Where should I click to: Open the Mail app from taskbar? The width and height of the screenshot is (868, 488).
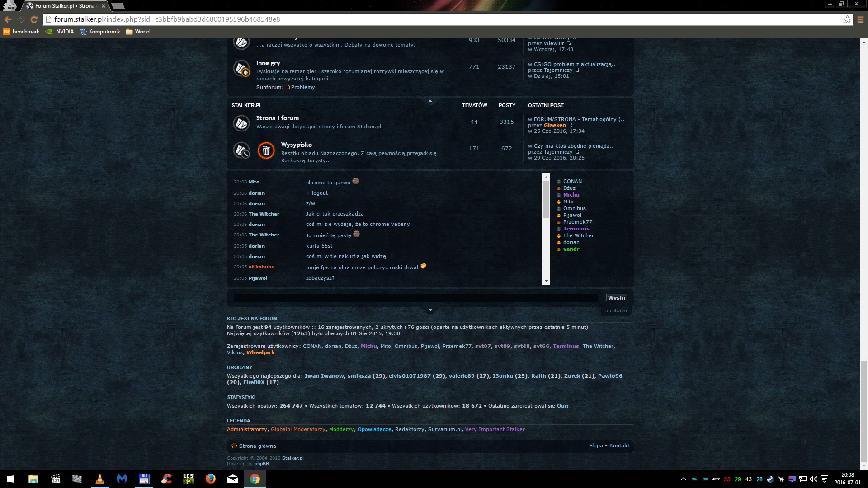233,479
